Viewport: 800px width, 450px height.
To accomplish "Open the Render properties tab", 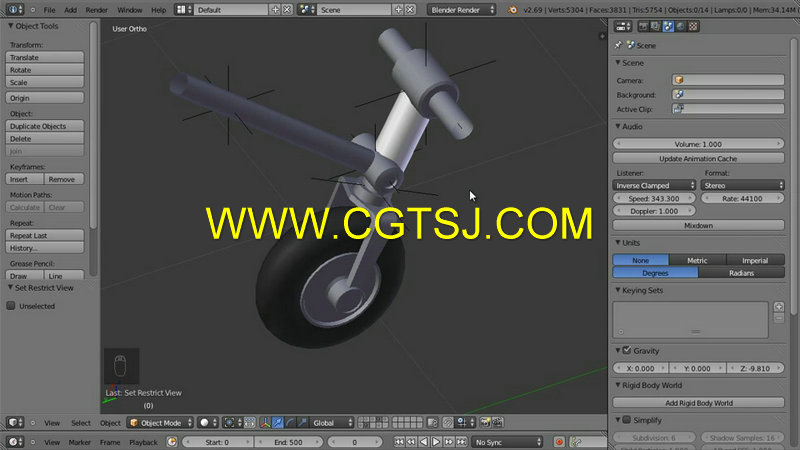I will pos(643,26).
